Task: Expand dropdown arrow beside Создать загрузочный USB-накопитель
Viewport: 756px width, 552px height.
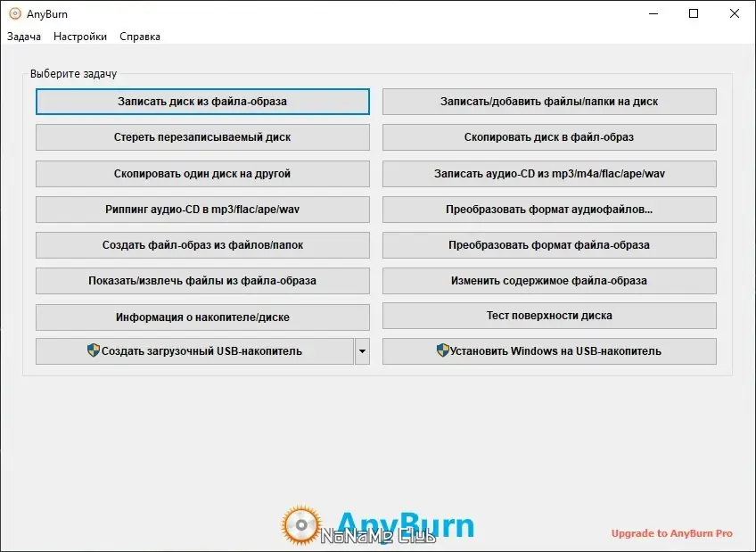Action: (362, 351)
